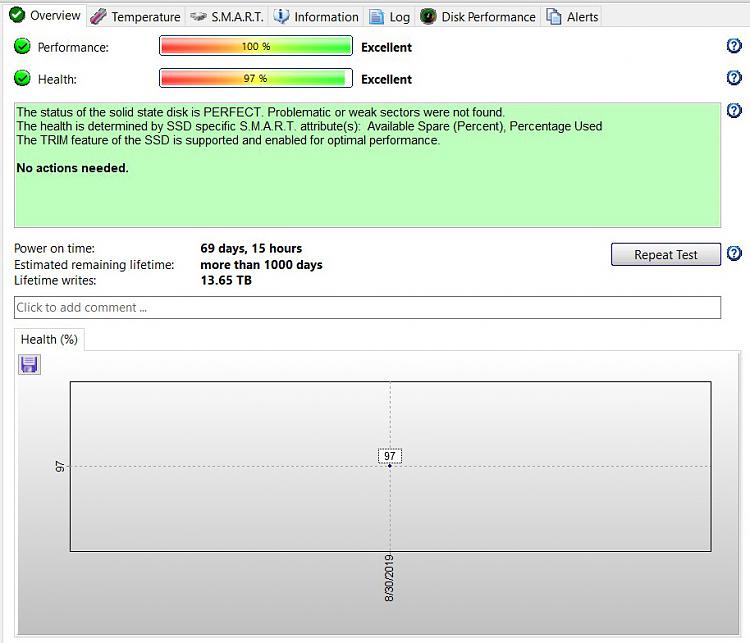
Task: Save the health graph using floppy icon
Action: pyautogui.click(x=29, y=365)
